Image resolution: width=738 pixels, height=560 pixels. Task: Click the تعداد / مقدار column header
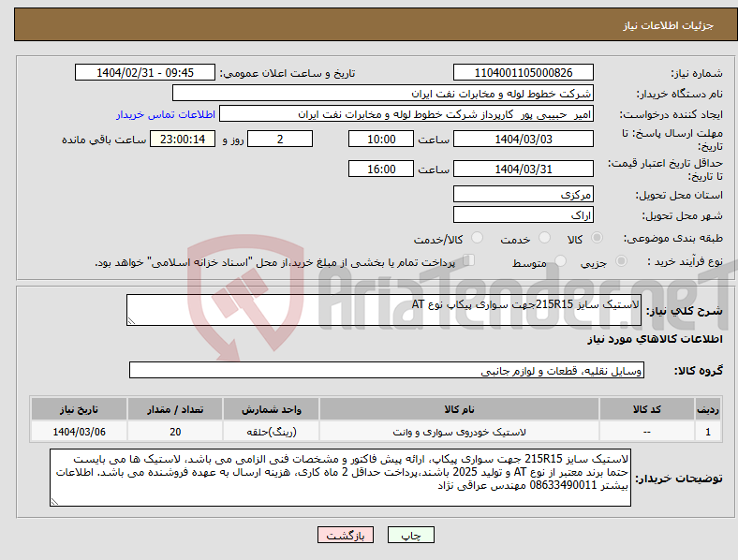click(175, 409)
